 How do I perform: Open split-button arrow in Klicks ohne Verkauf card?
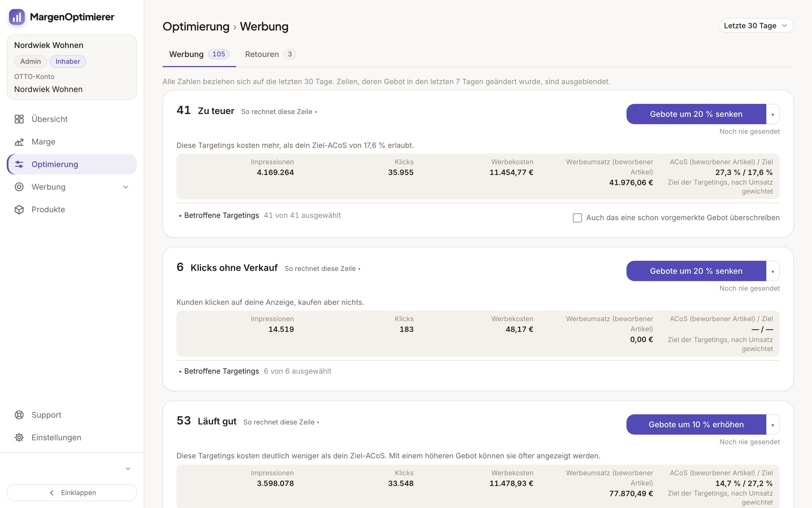coord(773,271)
